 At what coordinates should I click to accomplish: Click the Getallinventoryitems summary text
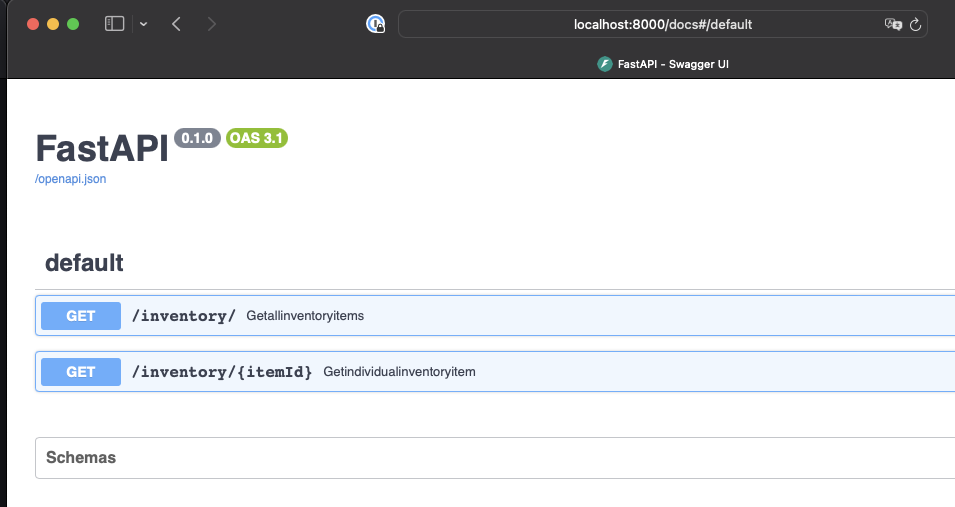click(305, 316)
